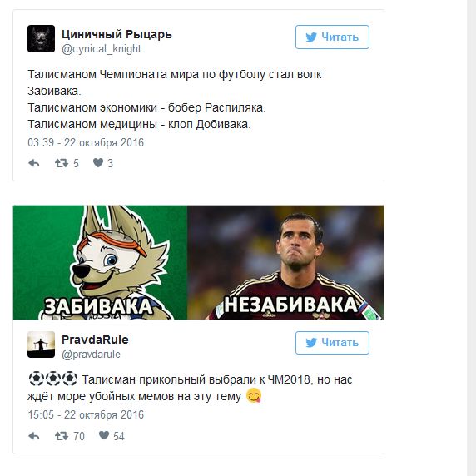Screen dimensions: 476x476
Task: Open the Незабивака footballer image
Action: pos(285,263)
